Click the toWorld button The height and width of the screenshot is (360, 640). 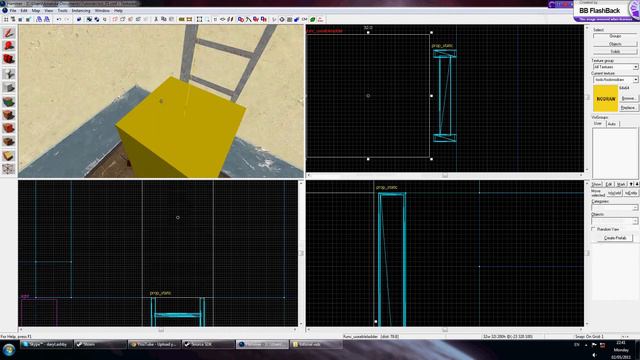pos(614,193)
